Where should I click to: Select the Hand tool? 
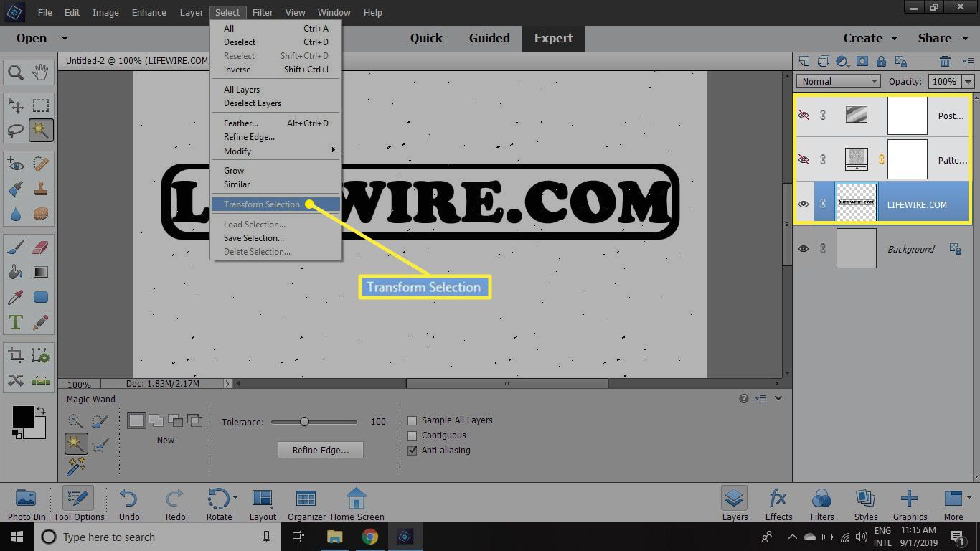pos(41,72)
